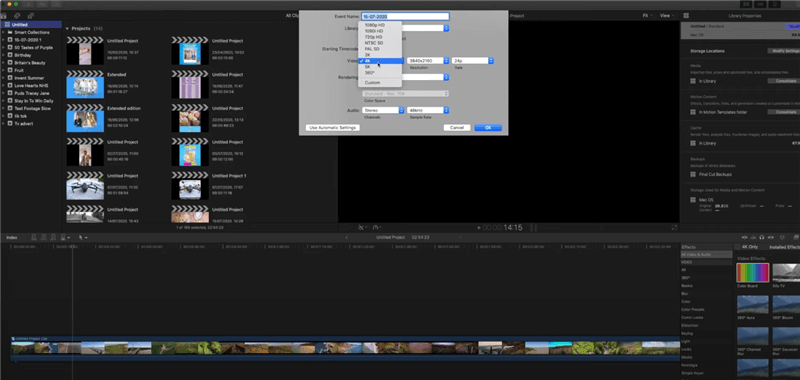
Task: Expand the 50 Tastes of Purple event
Action: click(x=4, y=47)
